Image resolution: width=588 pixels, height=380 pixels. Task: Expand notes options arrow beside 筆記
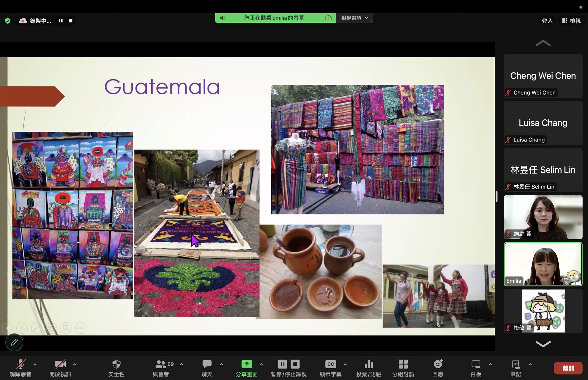(530, 364)
